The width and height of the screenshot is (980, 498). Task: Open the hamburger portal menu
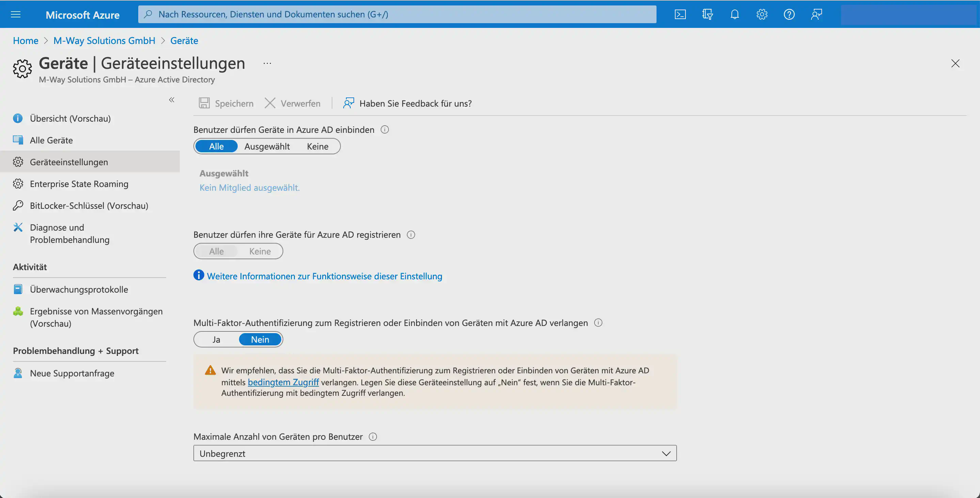pos(16,14)
